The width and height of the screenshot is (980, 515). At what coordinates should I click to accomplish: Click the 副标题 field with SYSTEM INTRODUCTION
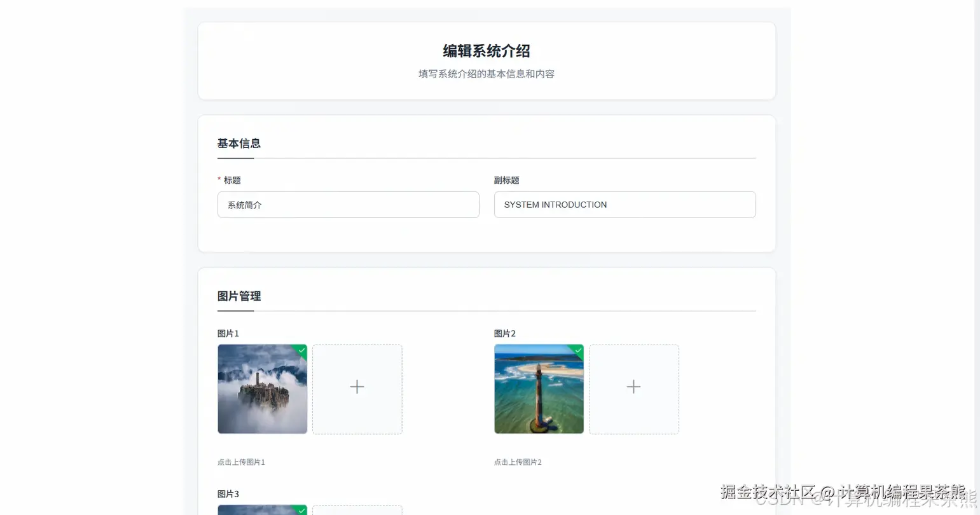point(625,205)
